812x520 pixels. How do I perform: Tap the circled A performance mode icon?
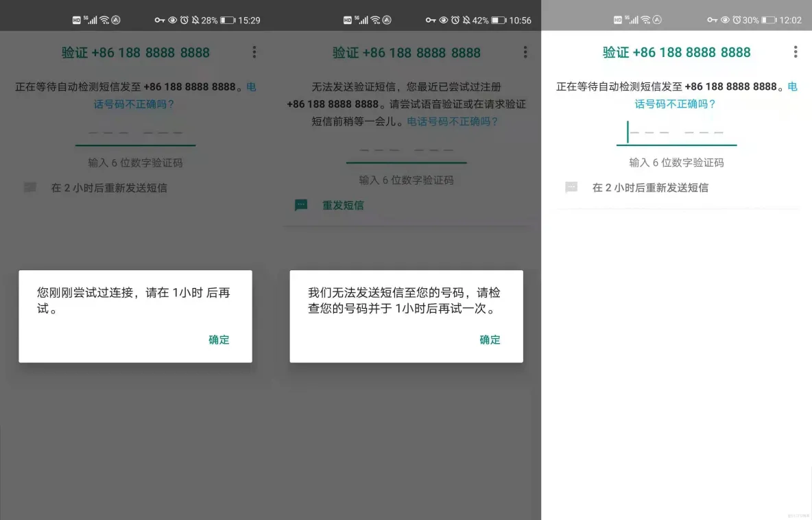(115, 20)
